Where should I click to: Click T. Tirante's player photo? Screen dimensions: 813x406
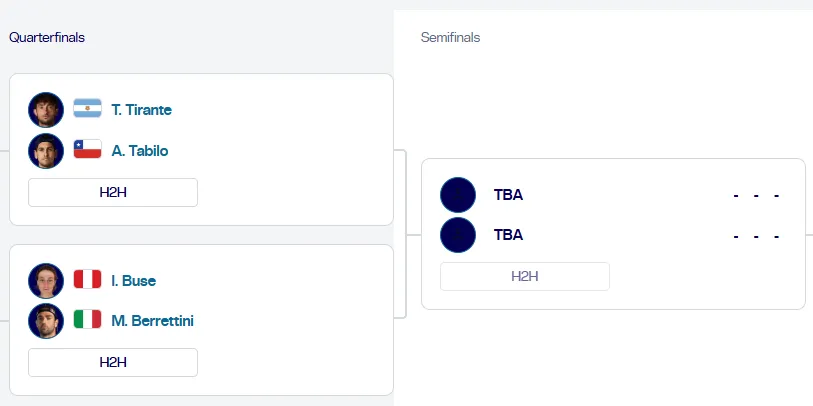tap(46, 109)
